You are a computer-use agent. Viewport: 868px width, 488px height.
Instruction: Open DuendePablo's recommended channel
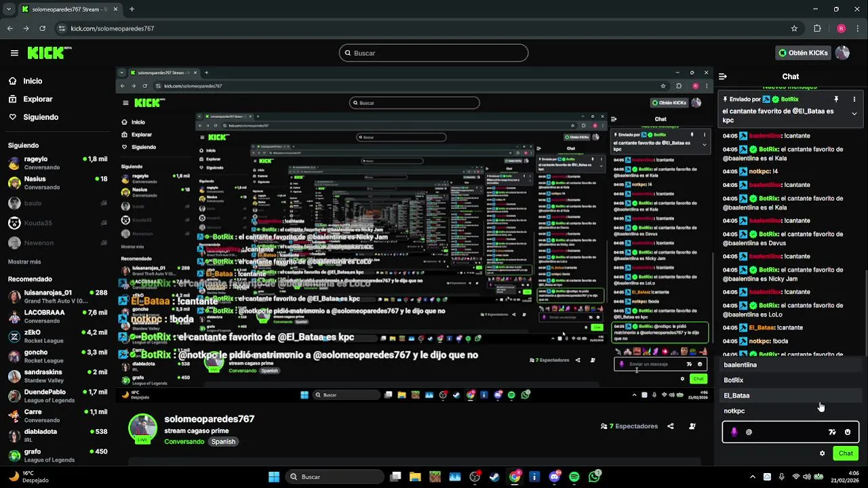(x=58, y=396)
